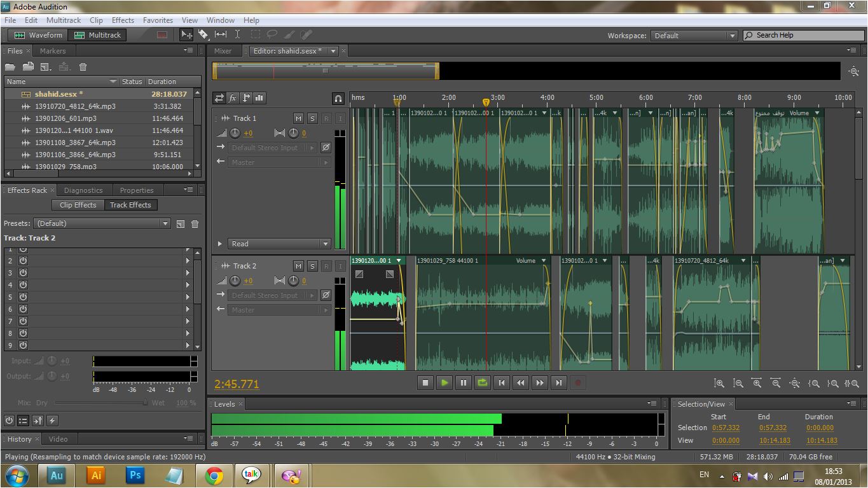Click Zoom Out Amplitude icon

[738, 383]
